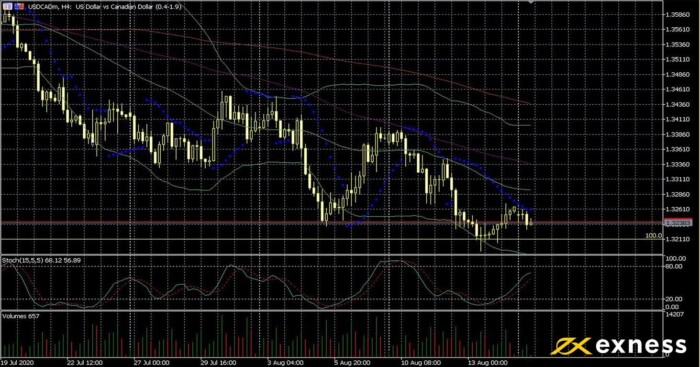Screen dimensions: 700x367
Task: Click the 0.00 stochastic scale label
Action: pos(672,307)
